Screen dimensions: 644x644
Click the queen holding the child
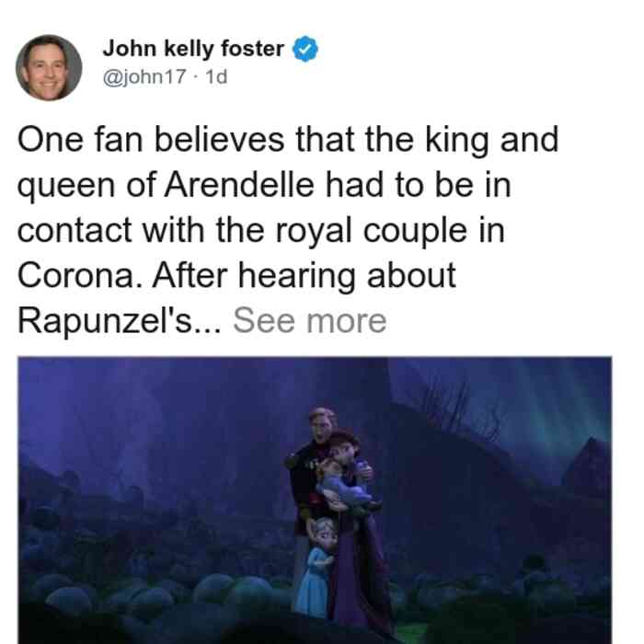click(353, 513)
